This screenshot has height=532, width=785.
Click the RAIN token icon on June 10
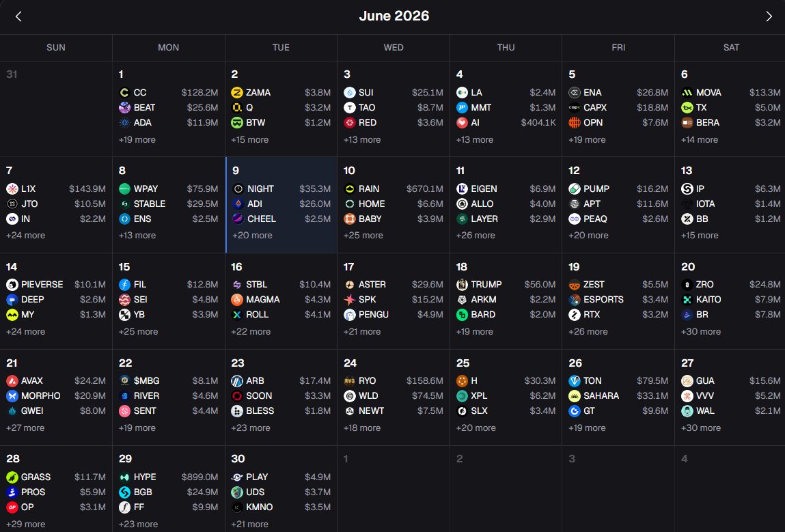(349, 188)
